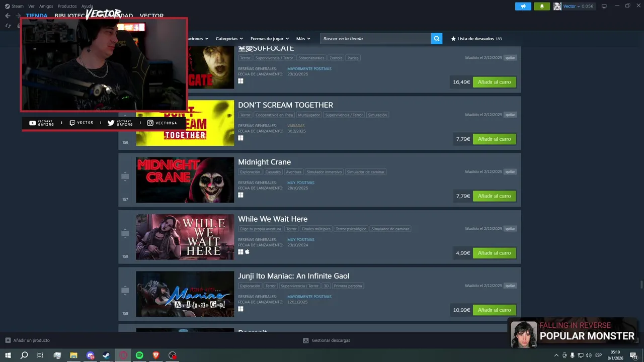This screenshot has height=362, width=644.
Task: Show hidden system tray icons
Action: (x=556, y=355)
